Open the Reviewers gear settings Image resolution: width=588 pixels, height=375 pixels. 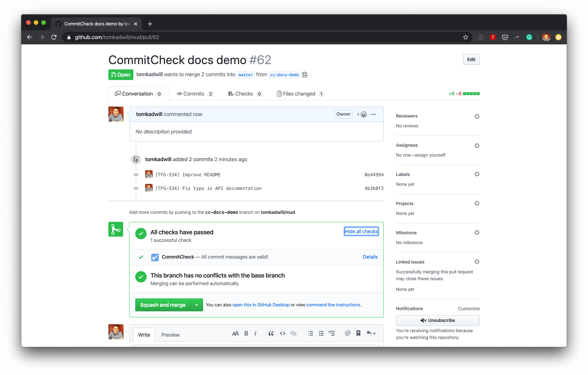coord(477,116)
